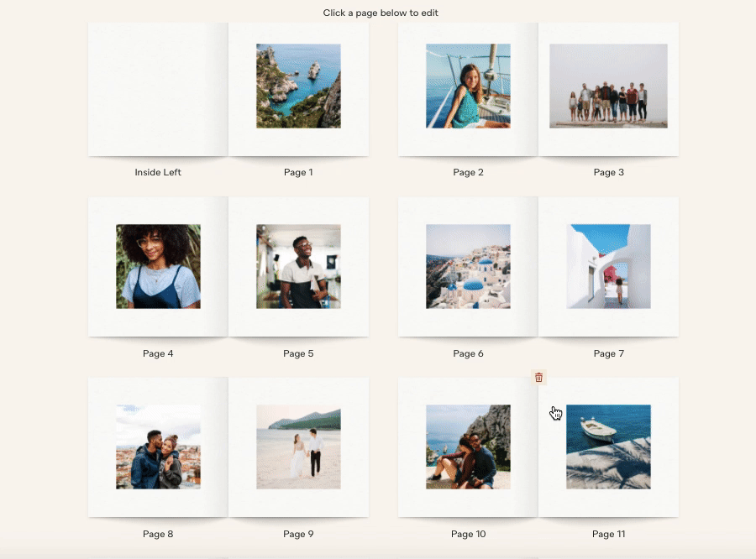Edit Page 8 couple hugging photo
This screenshot has width=756, height=559.
point(158,447)
